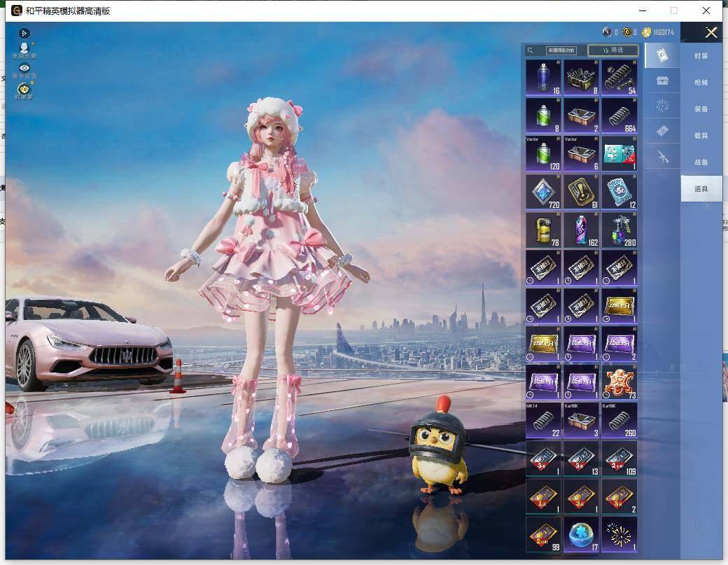Close the inventory panel with X

point(711,32)
